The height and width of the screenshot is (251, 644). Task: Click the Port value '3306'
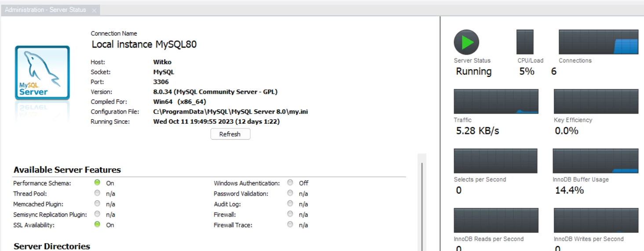(161, 82)
